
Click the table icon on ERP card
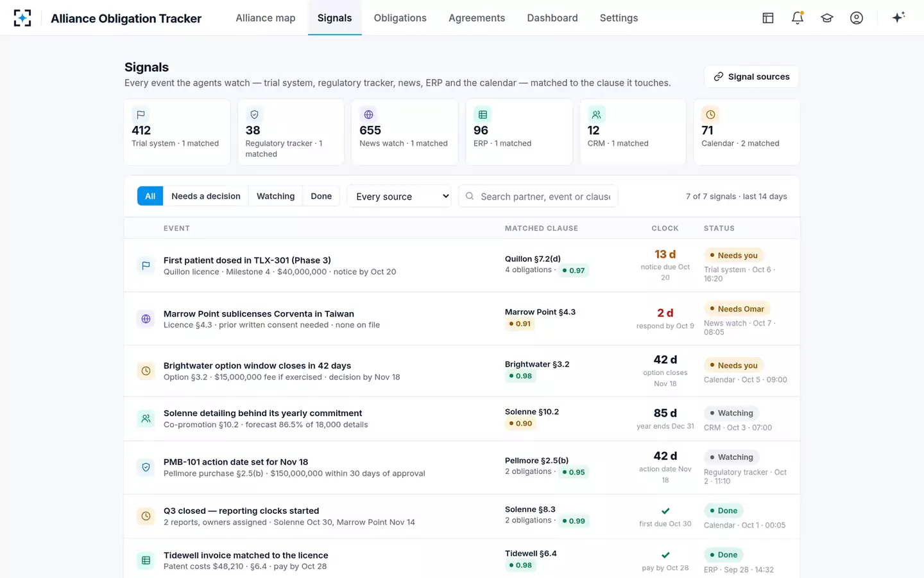pos(483,114)
